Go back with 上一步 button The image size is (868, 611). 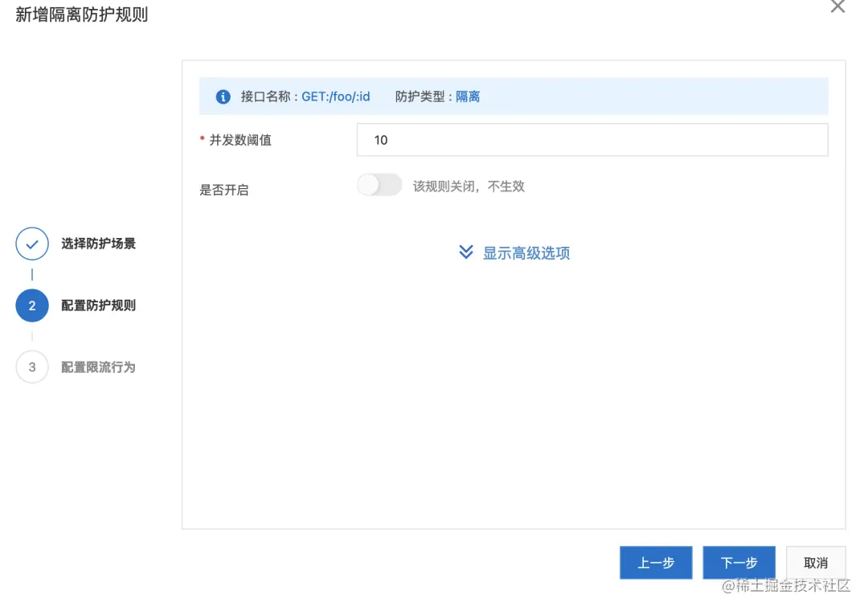coord(656,563)
